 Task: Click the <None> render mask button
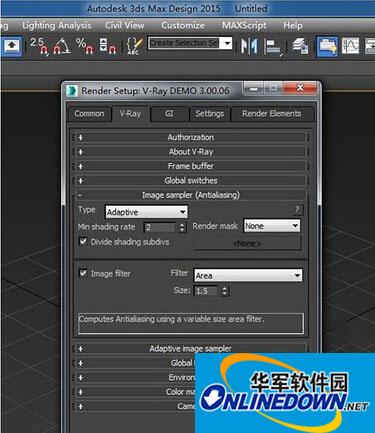click(247, 243)
